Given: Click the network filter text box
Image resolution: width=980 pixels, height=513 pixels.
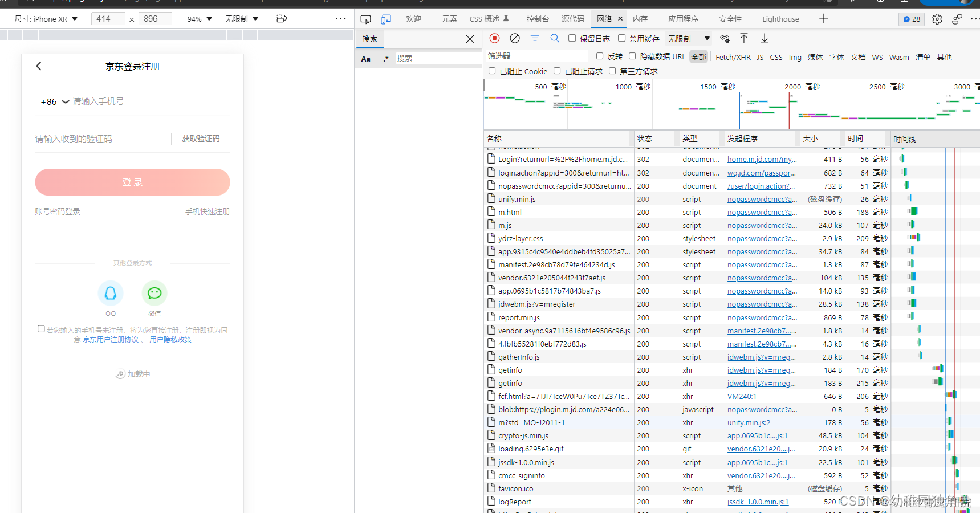Looking at the screenshot, I should (536, 56).
